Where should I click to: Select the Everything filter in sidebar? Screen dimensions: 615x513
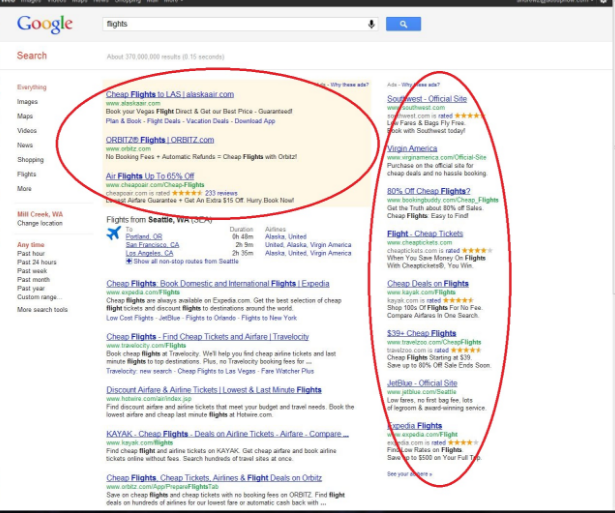click(x=32, y=87)
